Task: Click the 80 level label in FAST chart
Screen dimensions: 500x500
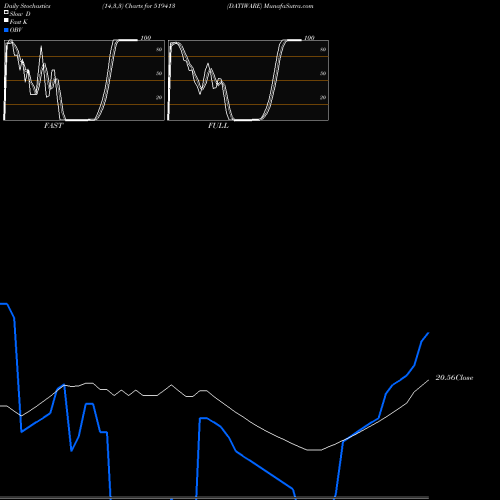Action: 159,49
